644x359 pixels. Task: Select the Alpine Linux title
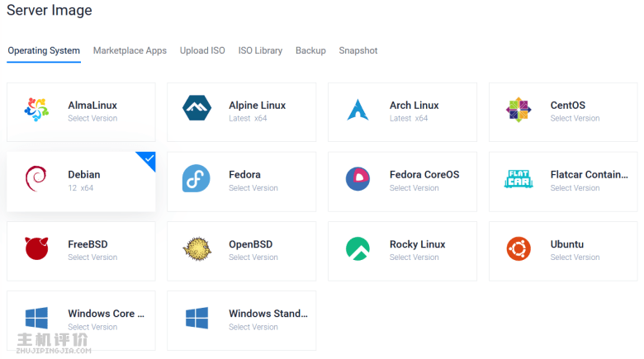pyautogui.click(x=257, y=106)
